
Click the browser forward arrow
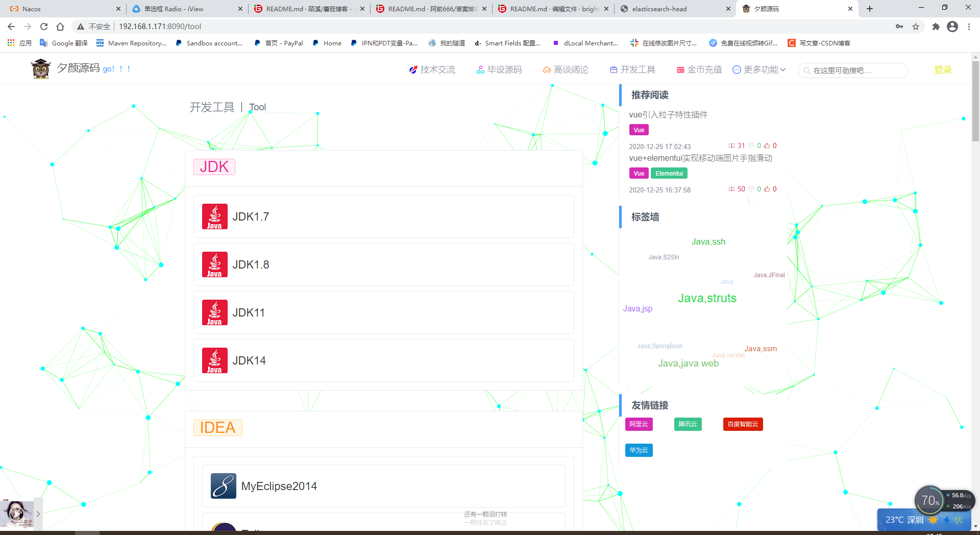coord(28,27)
